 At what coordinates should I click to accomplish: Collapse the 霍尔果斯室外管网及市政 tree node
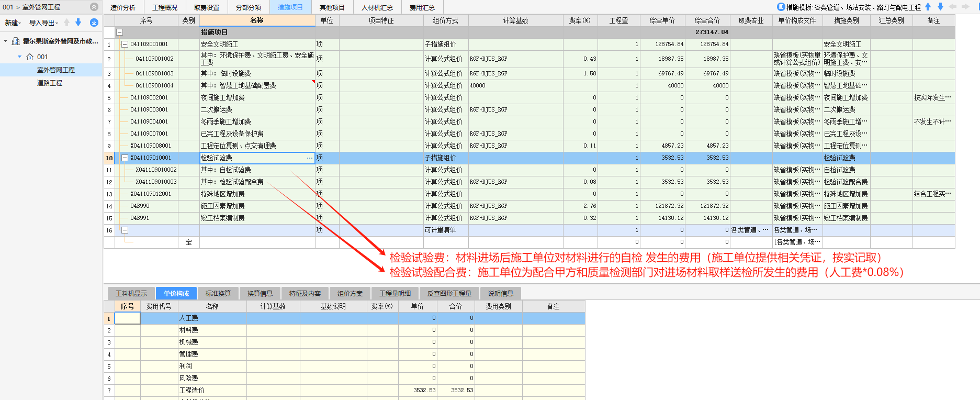coord(5,41)
